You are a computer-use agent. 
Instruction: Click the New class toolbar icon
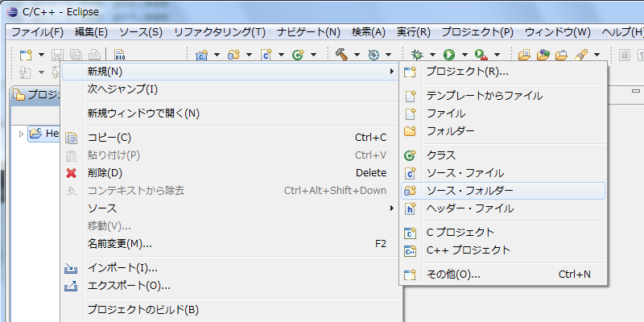point(298,55)
